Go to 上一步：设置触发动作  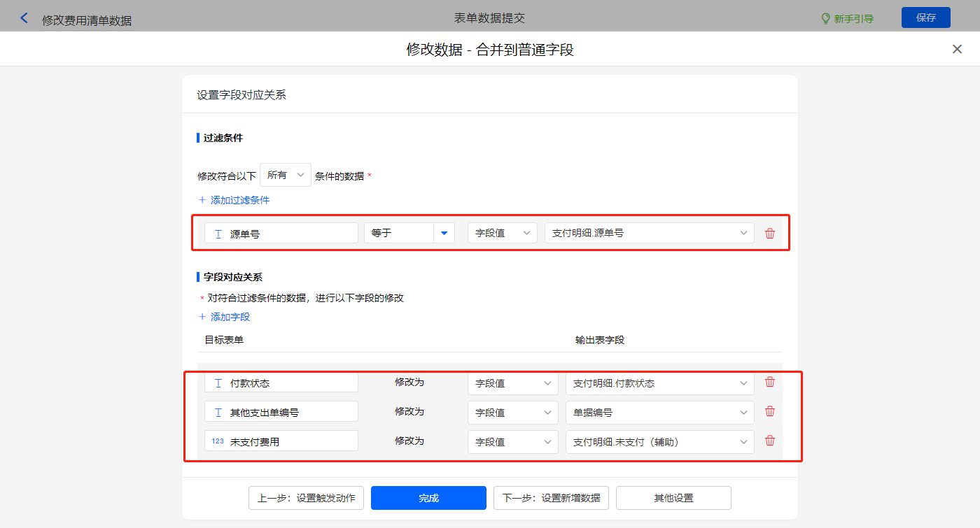coord(306,498)
